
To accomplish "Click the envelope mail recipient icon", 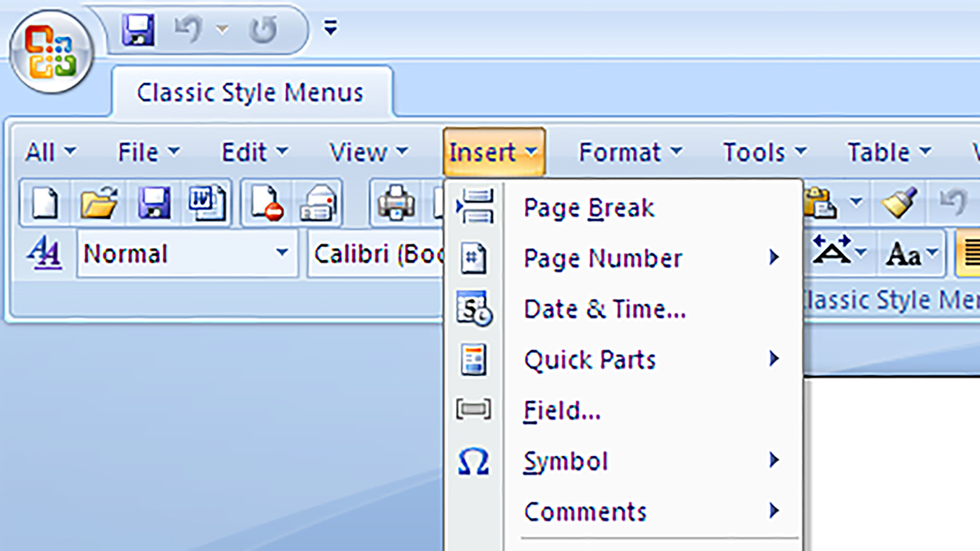I will [x=319, y=202].
